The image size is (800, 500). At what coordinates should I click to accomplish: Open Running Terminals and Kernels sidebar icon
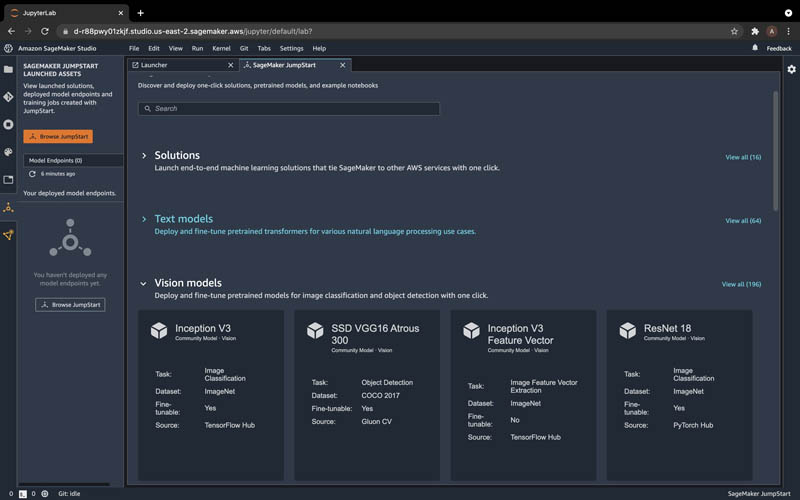8,124
